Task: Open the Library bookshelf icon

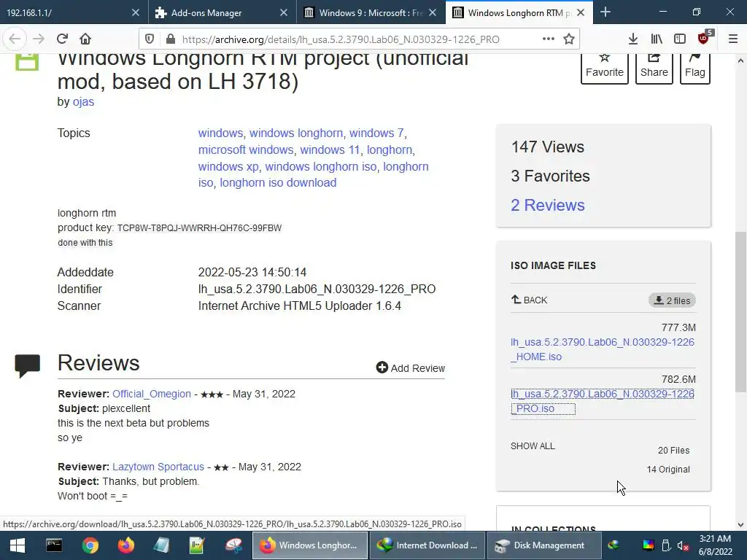Action: (x=657, y=39)
